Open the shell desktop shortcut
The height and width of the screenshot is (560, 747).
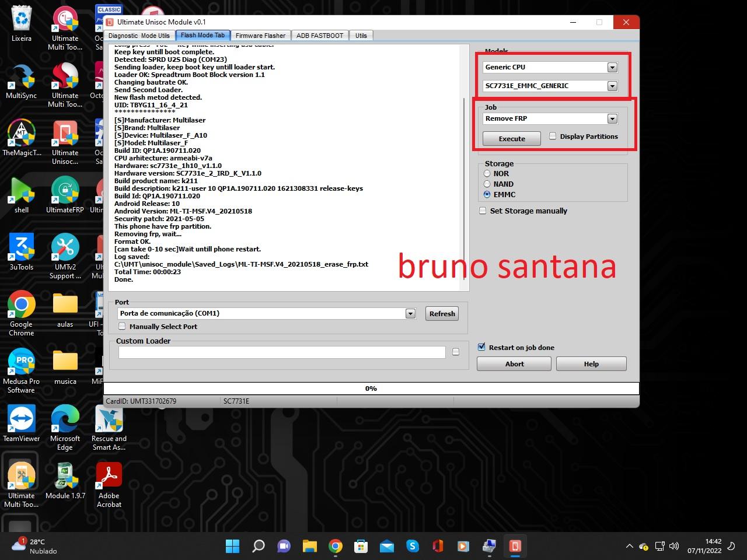click(22, 195)
